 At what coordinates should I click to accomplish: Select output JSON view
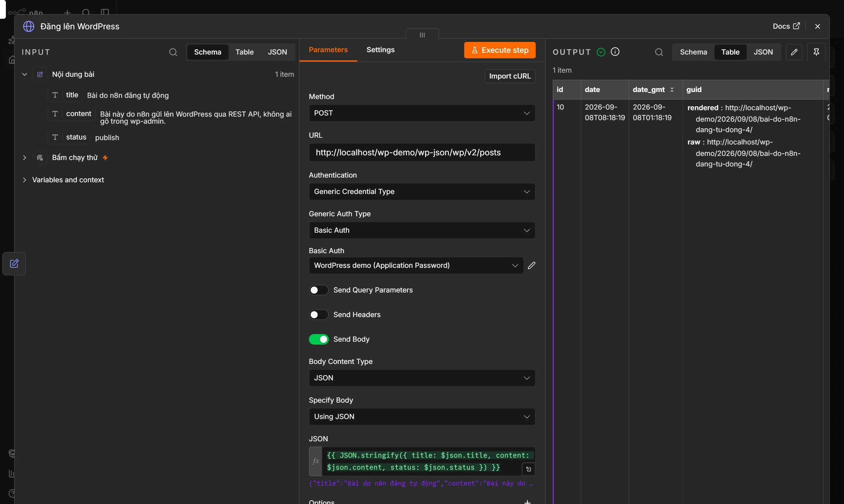tap(763, 52)
